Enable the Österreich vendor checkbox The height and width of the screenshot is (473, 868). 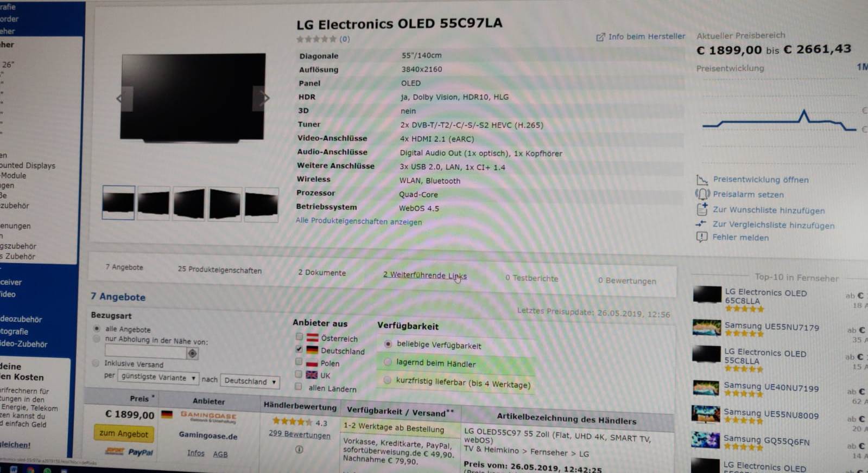tap(299, 337)
